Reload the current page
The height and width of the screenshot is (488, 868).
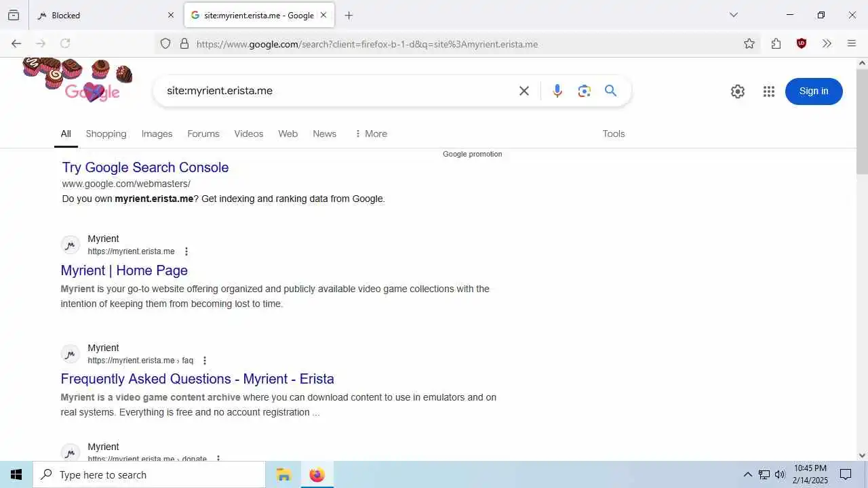point(65,43)
